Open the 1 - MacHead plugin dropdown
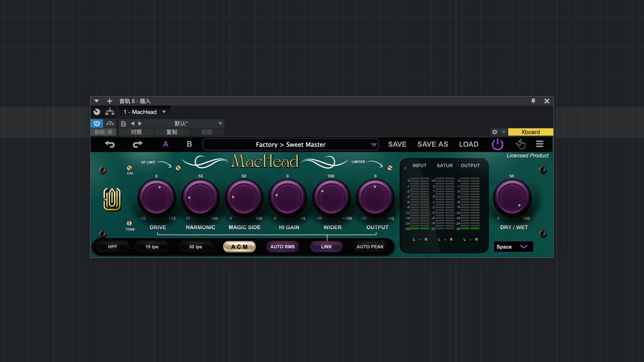 [x=145, y=112]
